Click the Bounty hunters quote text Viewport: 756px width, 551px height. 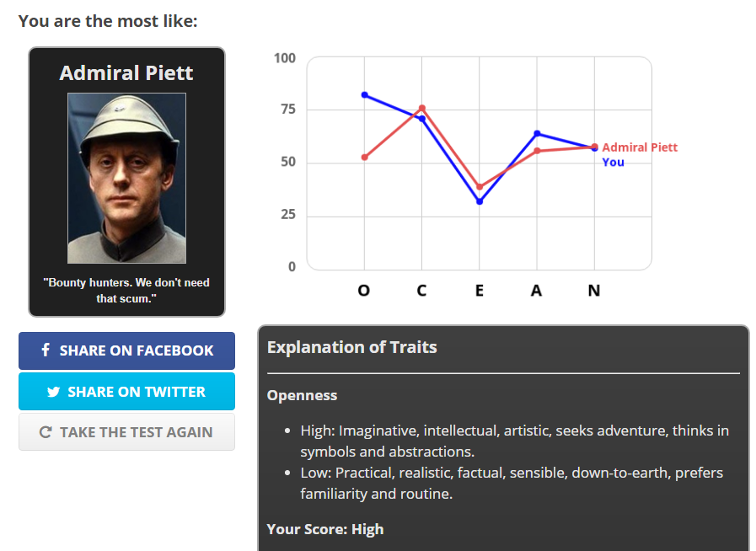[x=126, y=290]
